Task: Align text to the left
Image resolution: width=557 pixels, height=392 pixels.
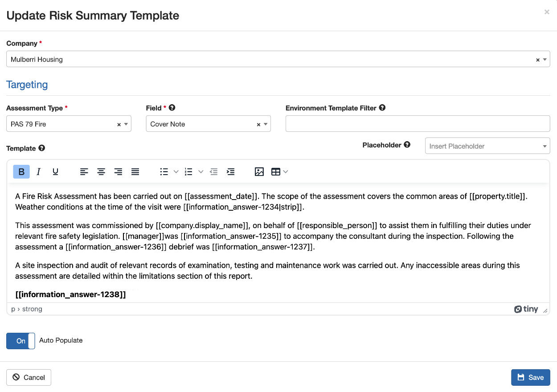Action: tap(84, 172)
